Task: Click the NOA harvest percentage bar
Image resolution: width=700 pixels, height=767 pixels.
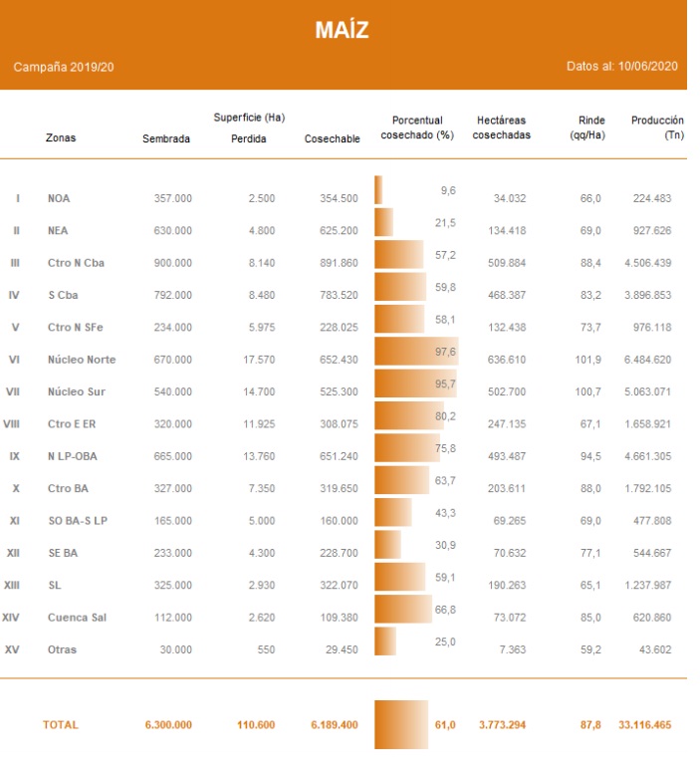Action: (x=378, y=190)
